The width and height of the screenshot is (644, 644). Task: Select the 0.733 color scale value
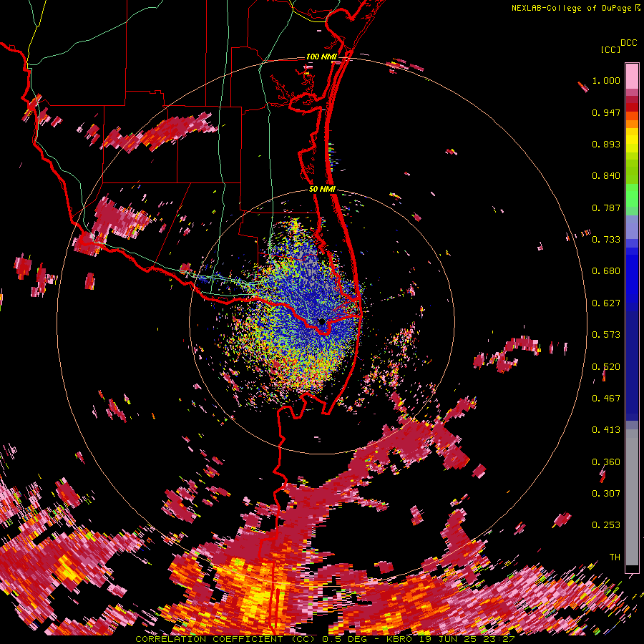tap(606, 240)
